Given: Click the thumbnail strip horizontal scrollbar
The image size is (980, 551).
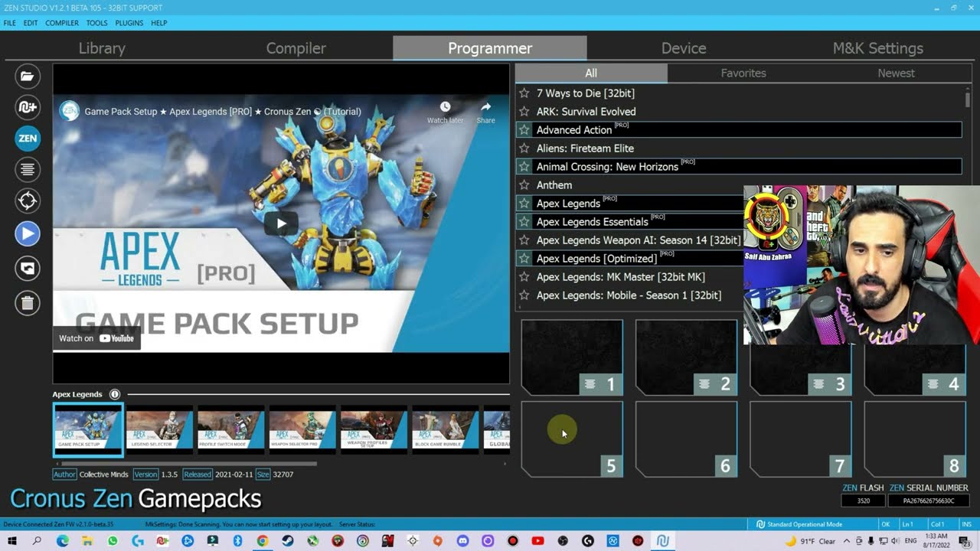Looking at the screenshot, I should coord(189,464).
